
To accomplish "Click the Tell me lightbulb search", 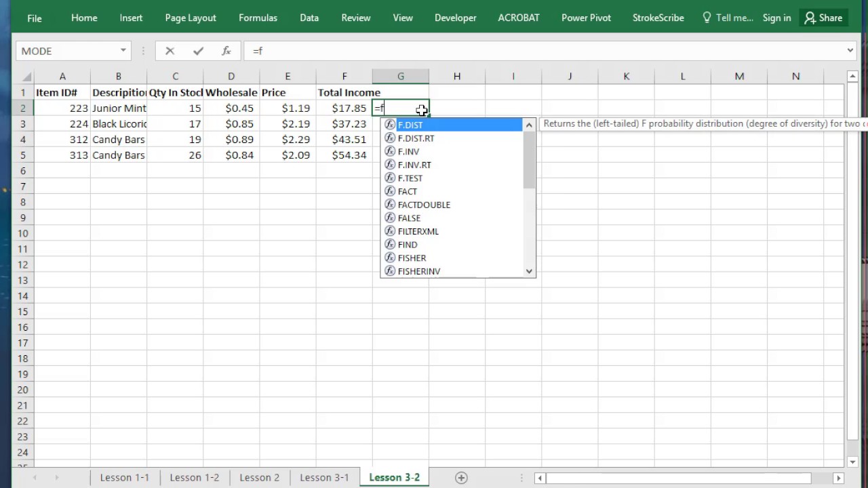I will pos(728,18).
